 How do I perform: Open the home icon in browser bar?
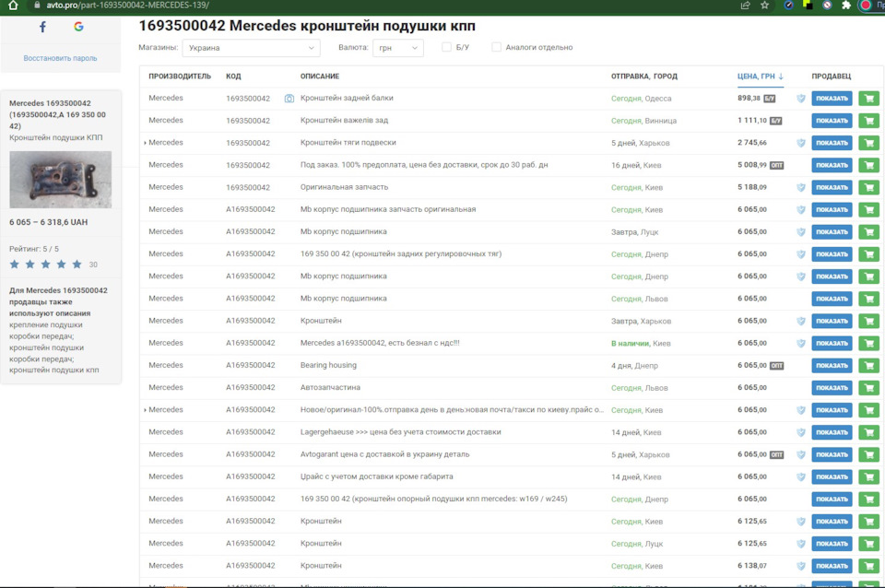(x=13, y=6)
